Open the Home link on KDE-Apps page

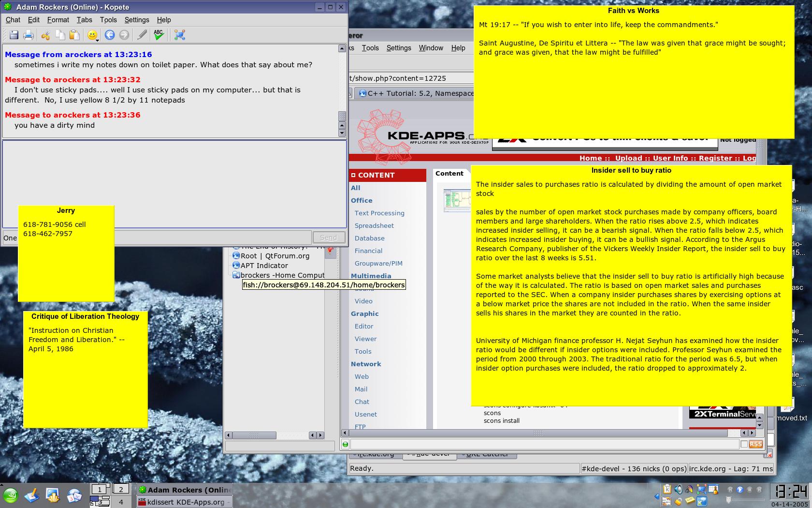(x=591, y=158)
